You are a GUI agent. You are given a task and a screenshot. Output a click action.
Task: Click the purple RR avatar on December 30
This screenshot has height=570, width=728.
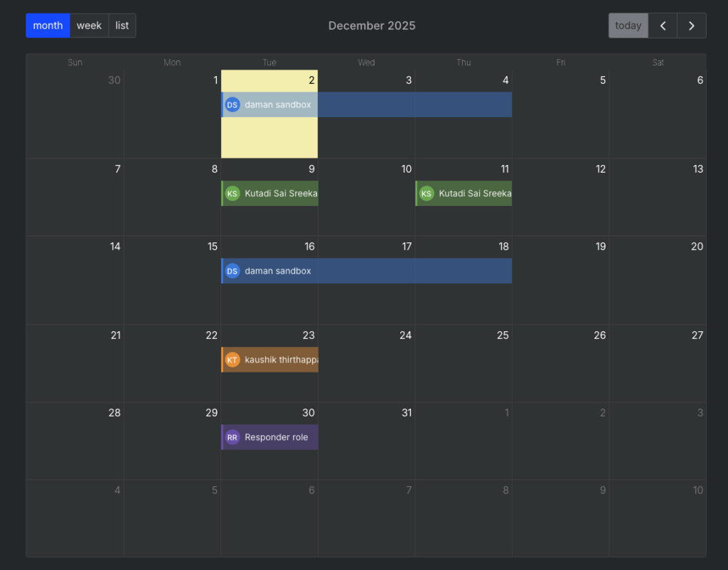tap(232, 437)
